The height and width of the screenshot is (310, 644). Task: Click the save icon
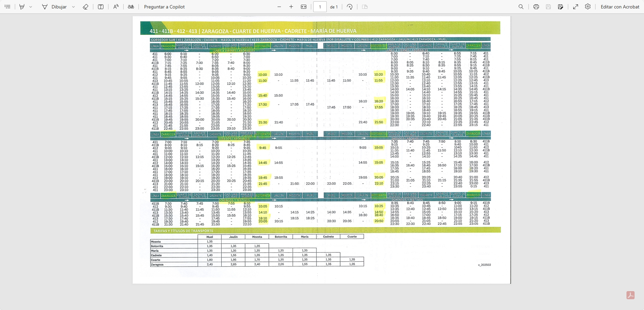pos(548,7)
